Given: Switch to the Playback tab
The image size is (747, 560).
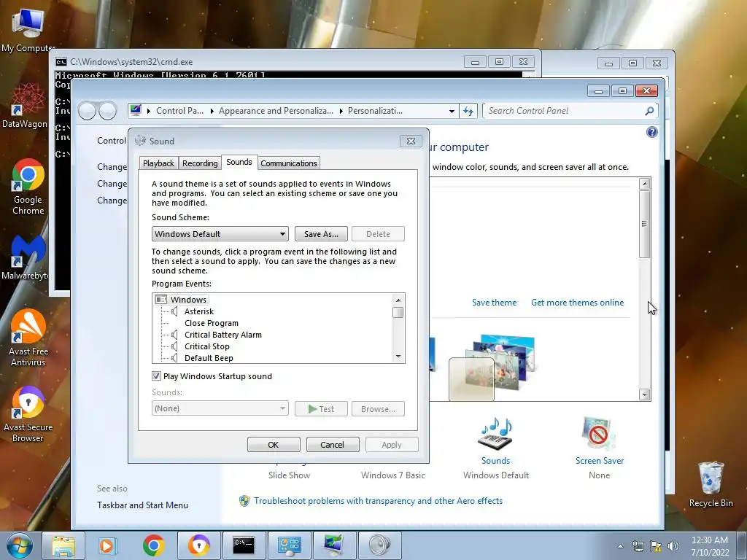Looking at the screenshot, I should [158, 163].
